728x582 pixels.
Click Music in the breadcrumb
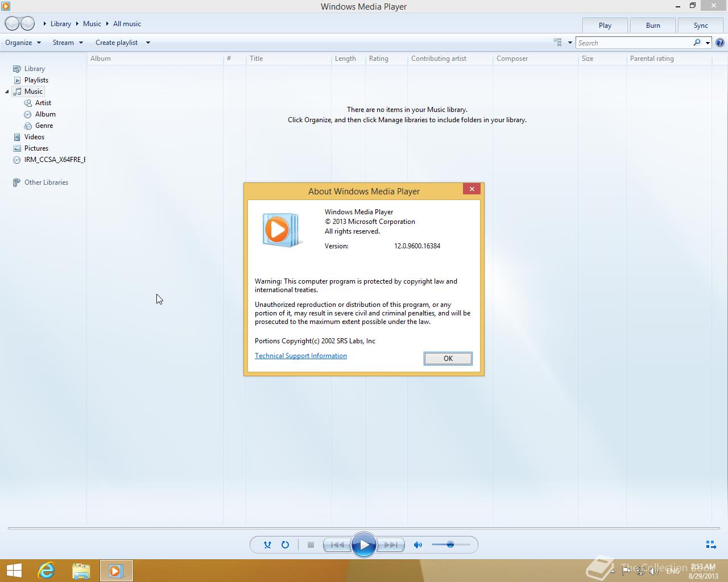(92, 24)
